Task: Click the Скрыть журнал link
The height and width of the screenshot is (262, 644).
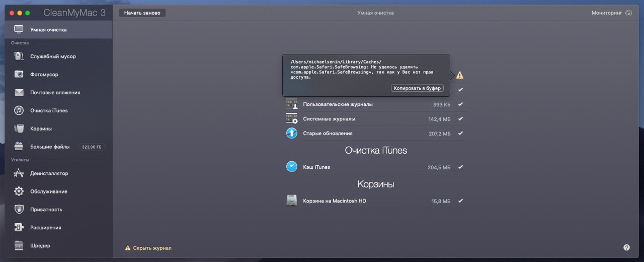Action: click(152, 248)
